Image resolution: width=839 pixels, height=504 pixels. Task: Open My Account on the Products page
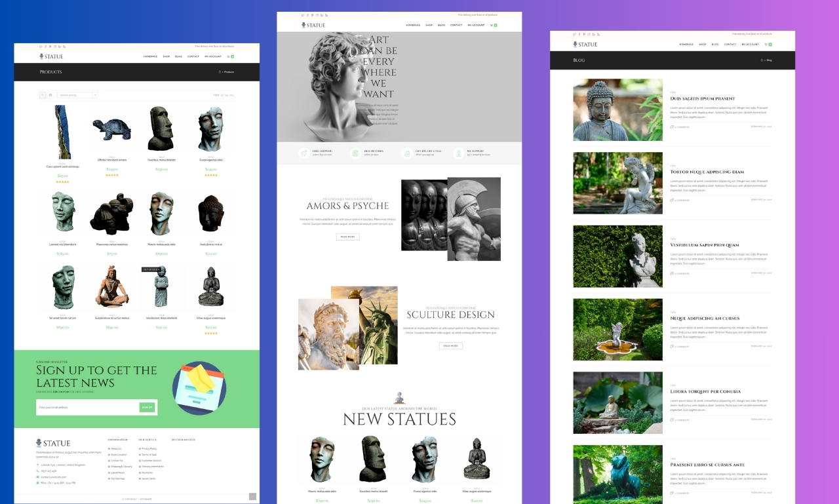point(213,56)
